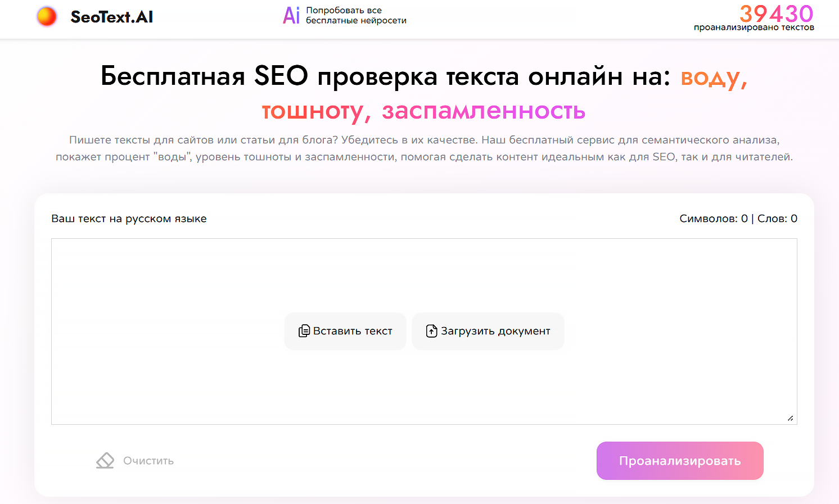839x504 pixels.
Task: Click the Слов: 0 counter label
Action: (x=778, y=218)
